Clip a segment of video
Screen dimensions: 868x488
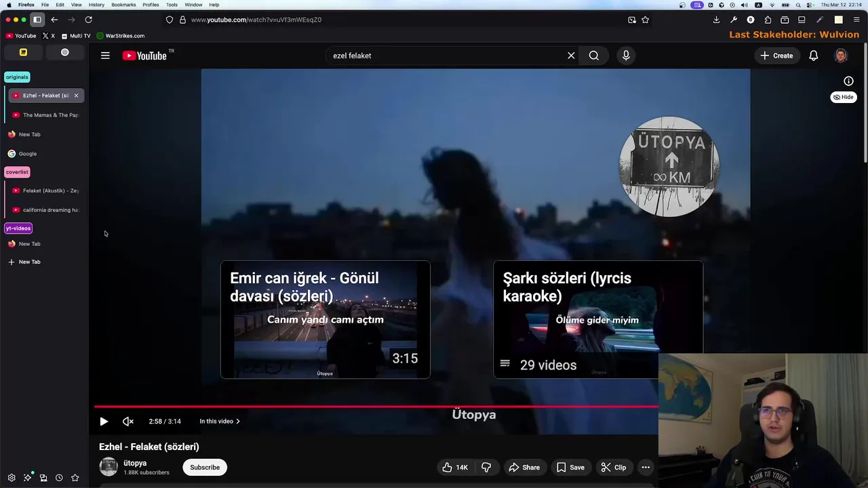click(x=614, y=467)
